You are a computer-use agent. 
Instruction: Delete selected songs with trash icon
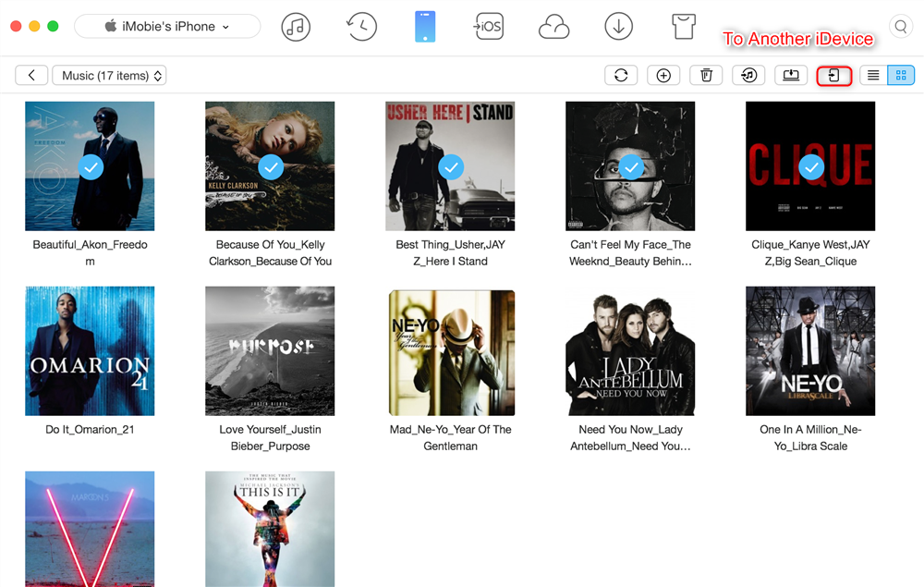click(x=706, y=76)
